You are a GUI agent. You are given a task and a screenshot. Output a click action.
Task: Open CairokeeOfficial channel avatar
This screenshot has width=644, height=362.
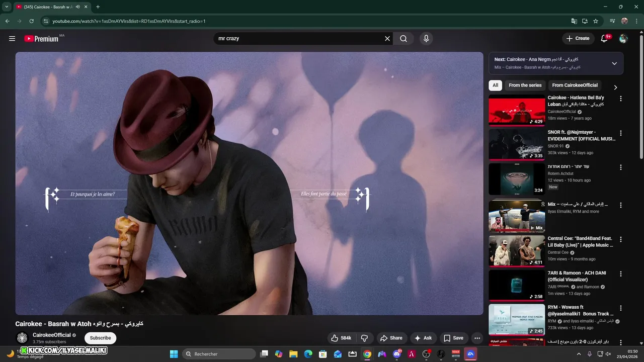pos(22,338)
